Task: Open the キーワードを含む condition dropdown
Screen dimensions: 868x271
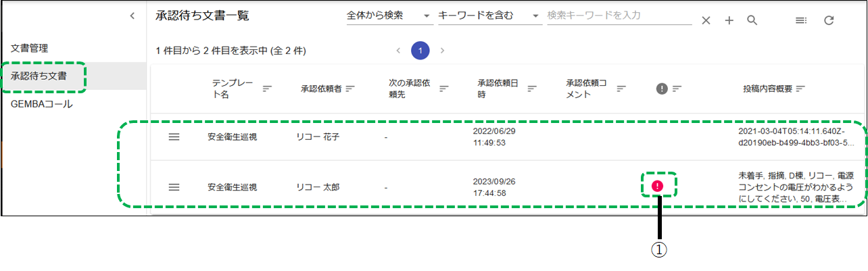Action: (489, 16)
